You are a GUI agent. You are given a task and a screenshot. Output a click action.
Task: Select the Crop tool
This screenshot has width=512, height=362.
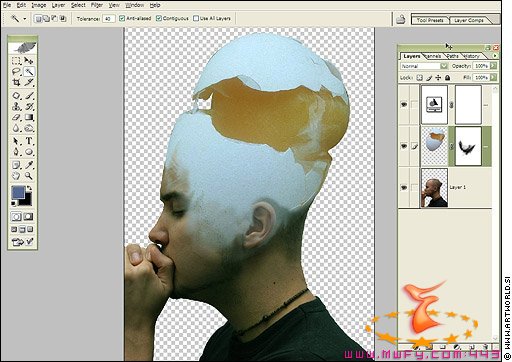point(16,82)
